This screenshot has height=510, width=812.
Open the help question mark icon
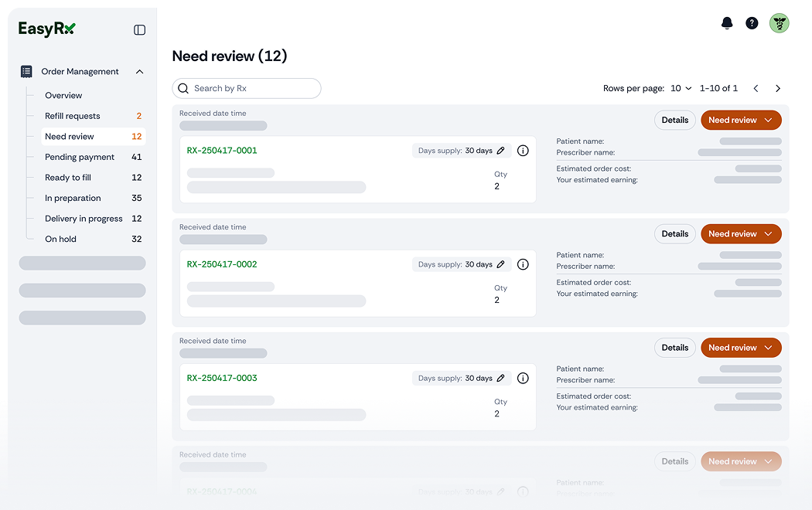coord(752,23)
